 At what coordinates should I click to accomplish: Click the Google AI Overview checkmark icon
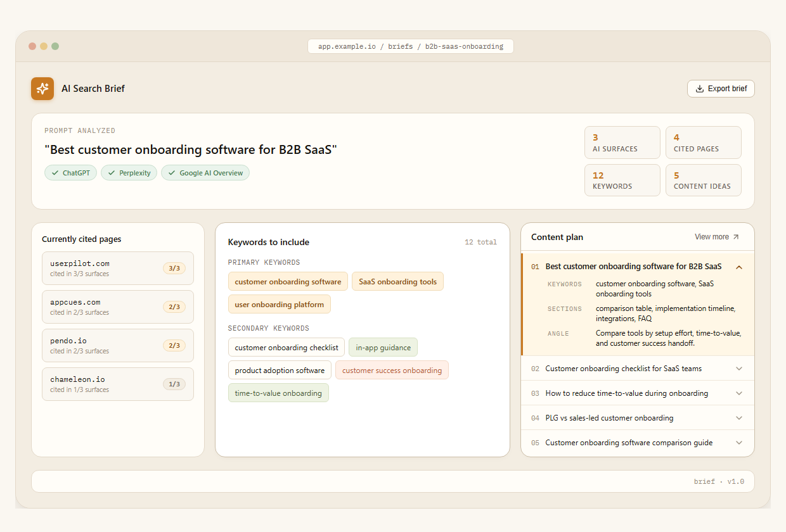[x=172, y=173]
